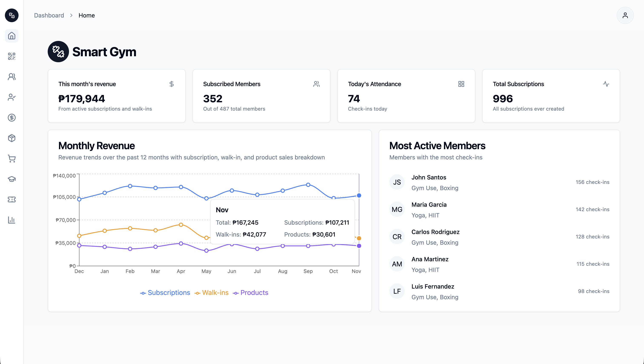
Task: Open the dollar circle payments sidebar icon
Action: pyautogui.click(x=11, y=118)
